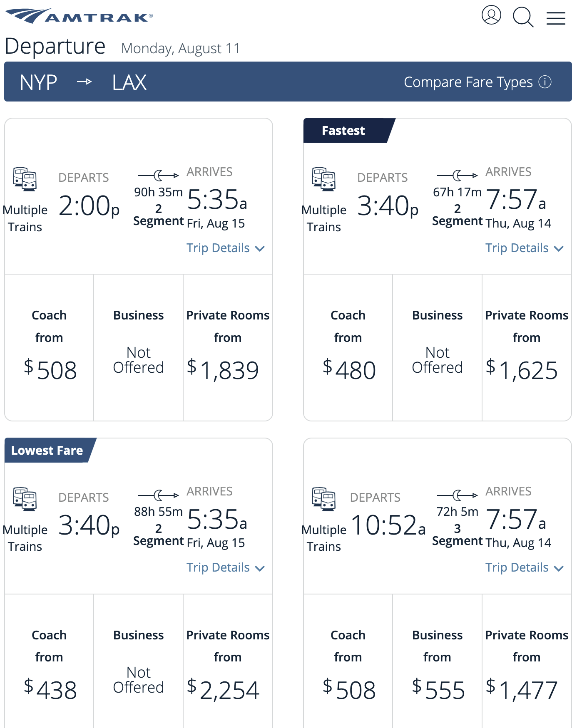Click the Multiple Trains icon for 10:52a departure
577x728 pixels.
coord(324,499)
